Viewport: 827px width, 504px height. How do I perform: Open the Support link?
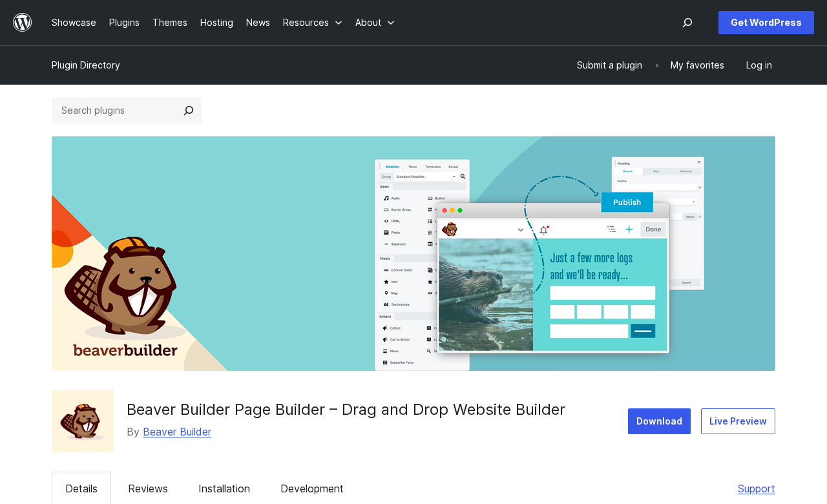pos(757,488)
